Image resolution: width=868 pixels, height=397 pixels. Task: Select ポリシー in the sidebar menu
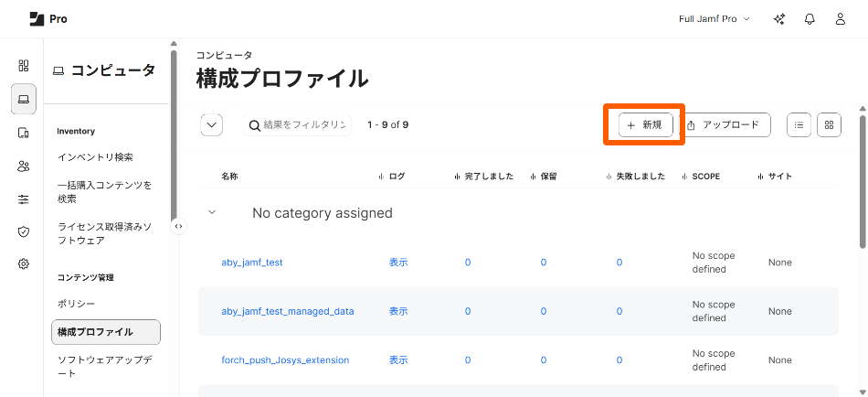(76, 303)
